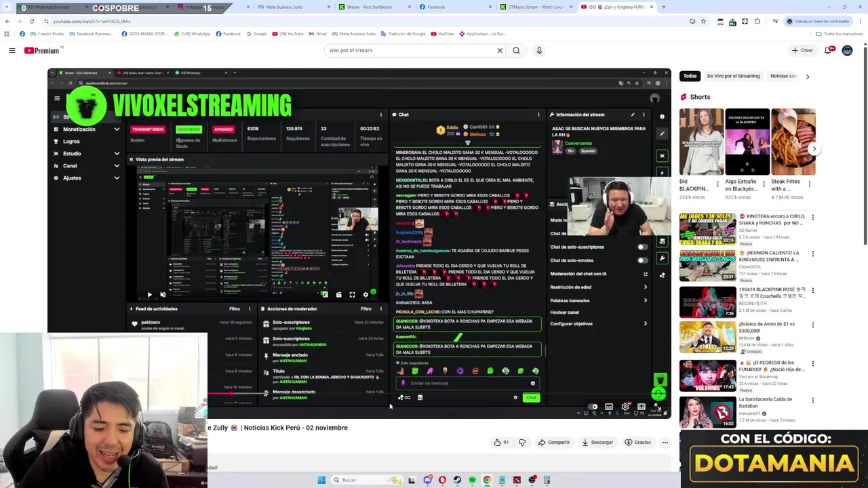The height and width of the screenshot is (488, 868).
Task: Open Kick preview settings gear
Action: [366, 295]
